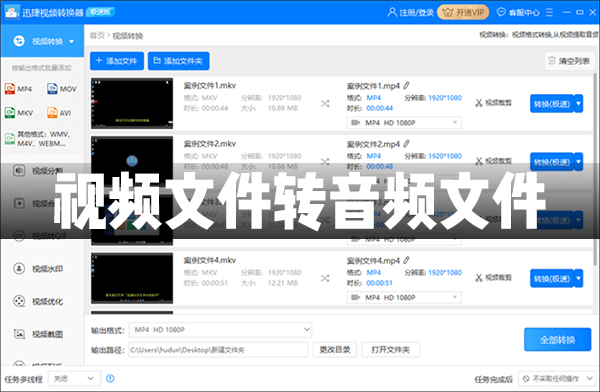Open MP4 HD 1080P dropdown for 案例文件1

404,122
